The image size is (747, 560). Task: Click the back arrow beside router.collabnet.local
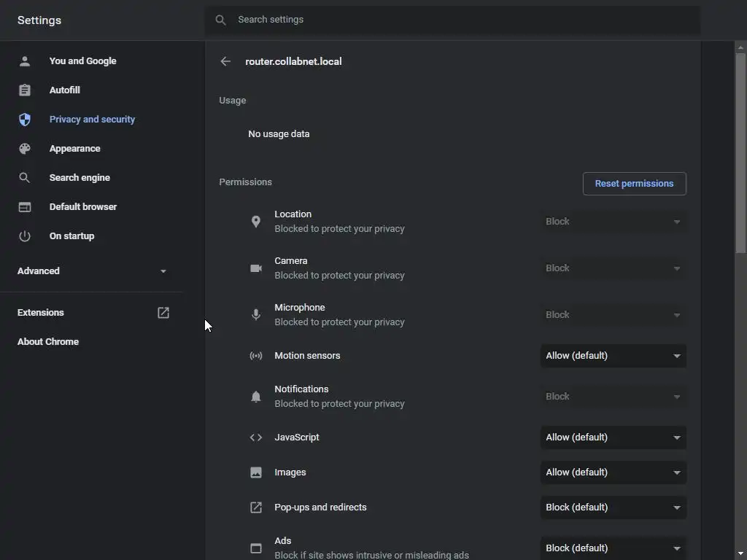pyautogui.click(x=225, y=62)
